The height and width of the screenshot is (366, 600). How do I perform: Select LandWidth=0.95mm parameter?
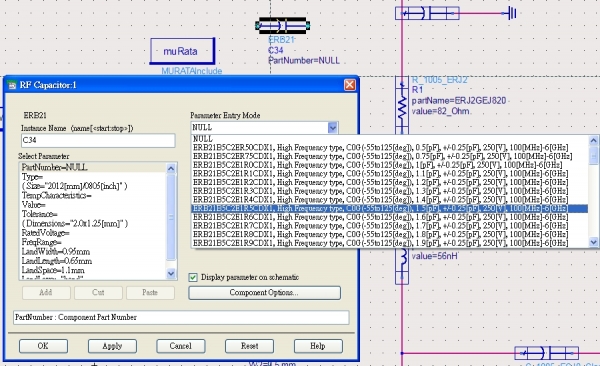coord(93,252)
